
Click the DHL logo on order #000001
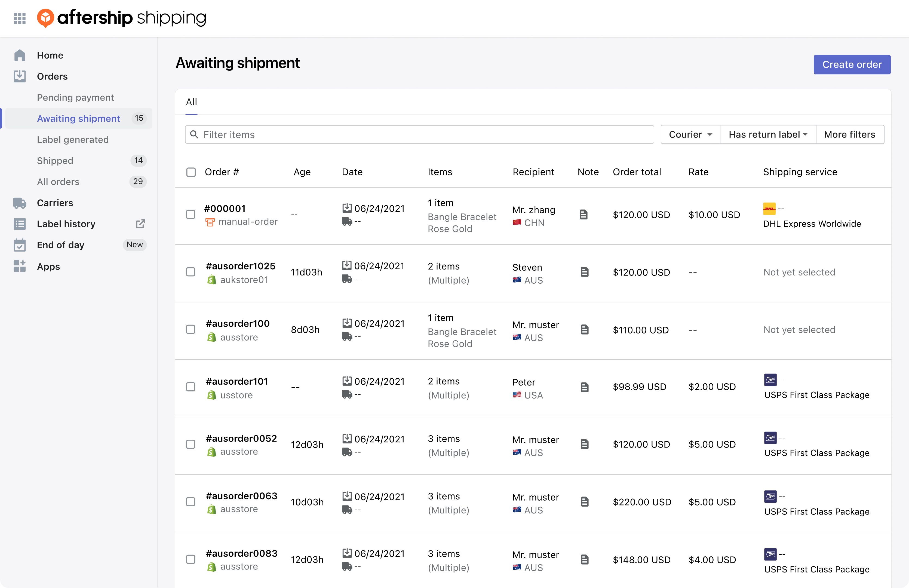(x=769, y=209)
